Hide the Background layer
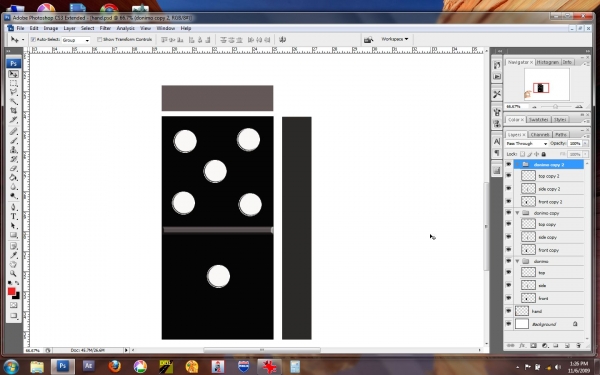 (x=508, y=324)
